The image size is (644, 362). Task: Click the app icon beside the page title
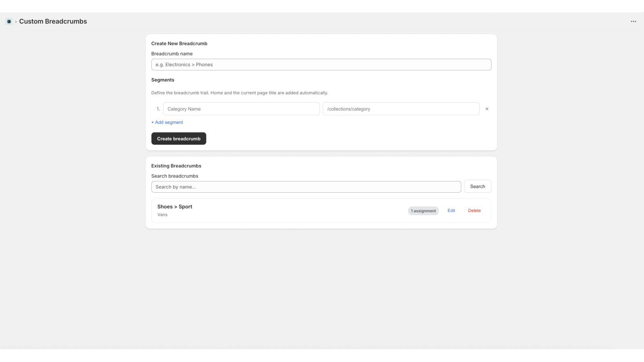(x=9, y=21)
